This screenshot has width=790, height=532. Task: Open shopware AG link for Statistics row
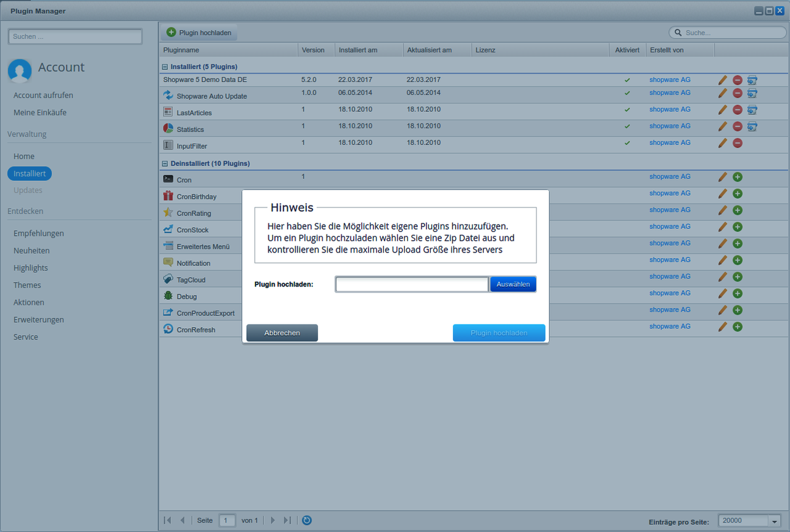(670, 126)
